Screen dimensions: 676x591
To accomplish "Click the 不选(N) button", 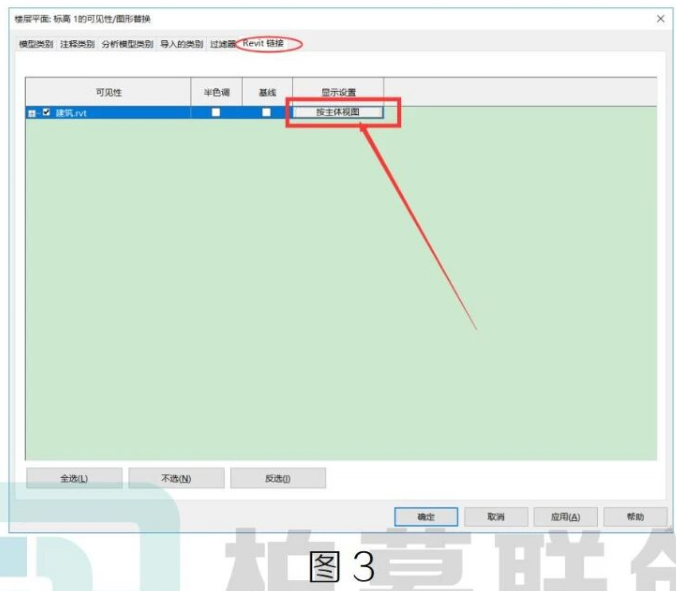I will (176, 478).
